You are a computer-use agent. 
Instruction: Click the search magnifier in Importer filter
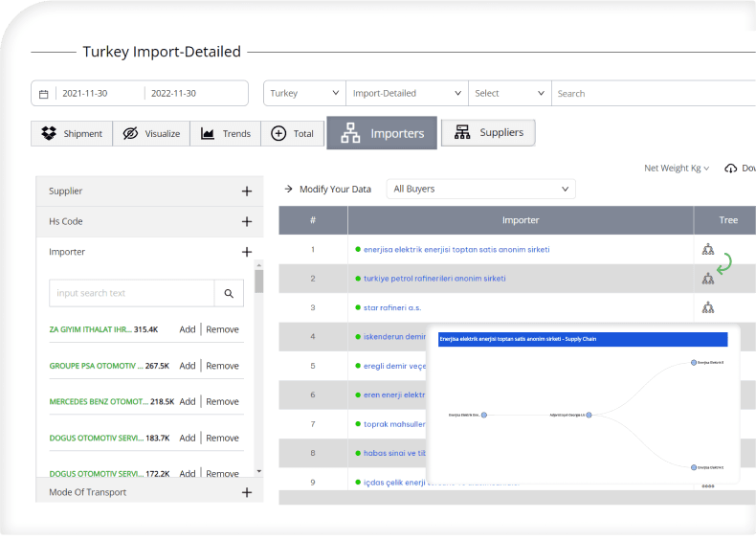[229, 293]
